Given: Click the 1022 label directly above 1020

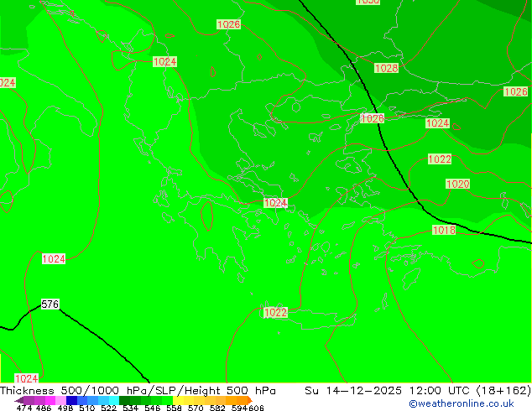Looking at the screenshot, I should (440, 159).
